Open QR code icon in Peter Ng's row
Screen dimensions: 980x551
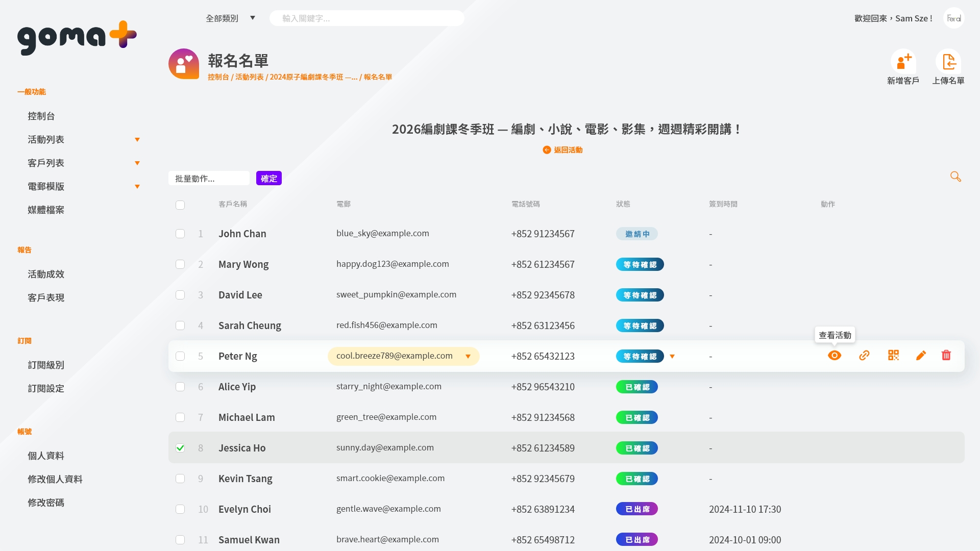coord(893,356)
